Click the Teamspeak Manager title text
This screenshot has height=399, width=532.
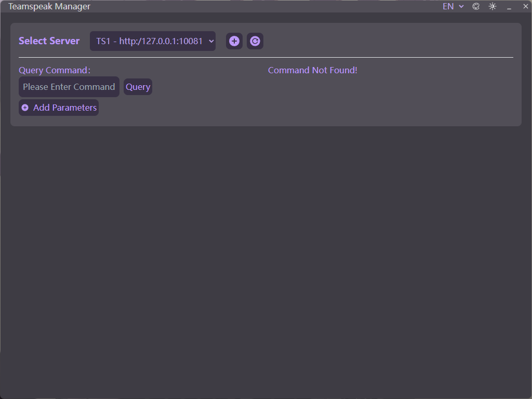pos(49,6)
